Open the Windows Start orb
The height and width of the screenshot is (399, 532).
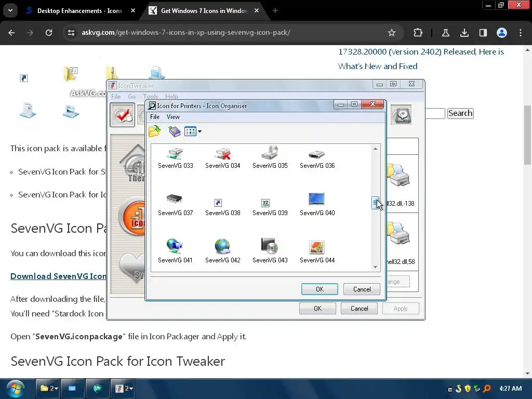click(15, 389)
